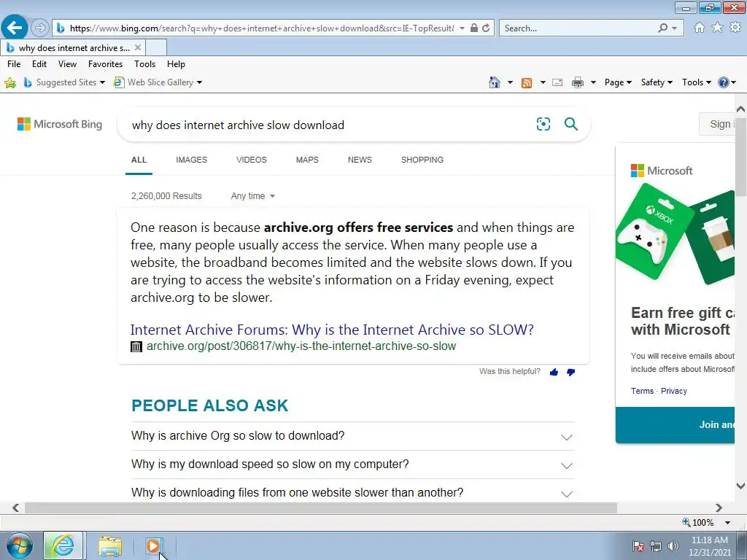Open search provider dropdown arrow
This screenshot has width=747, height=560.
(674, 28)
